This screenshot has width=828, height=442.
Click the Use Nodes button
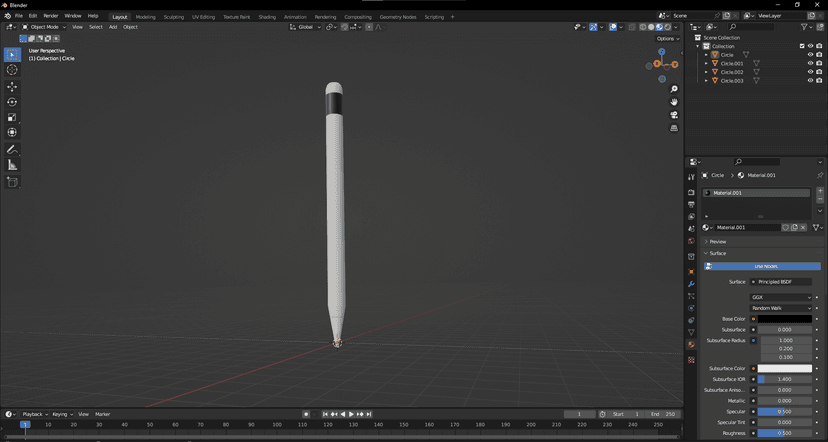click(765, 266)
